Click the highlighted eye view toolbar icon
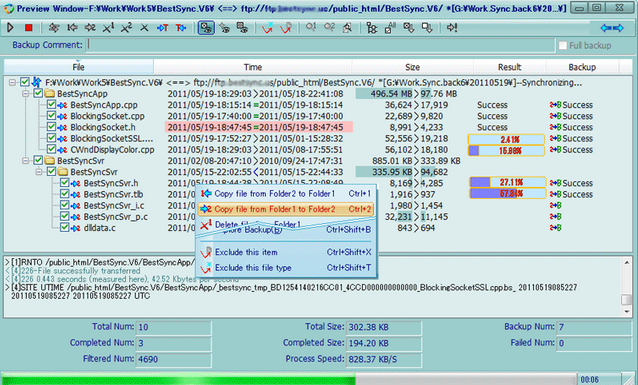638x385 pixels. click(206, 28)
